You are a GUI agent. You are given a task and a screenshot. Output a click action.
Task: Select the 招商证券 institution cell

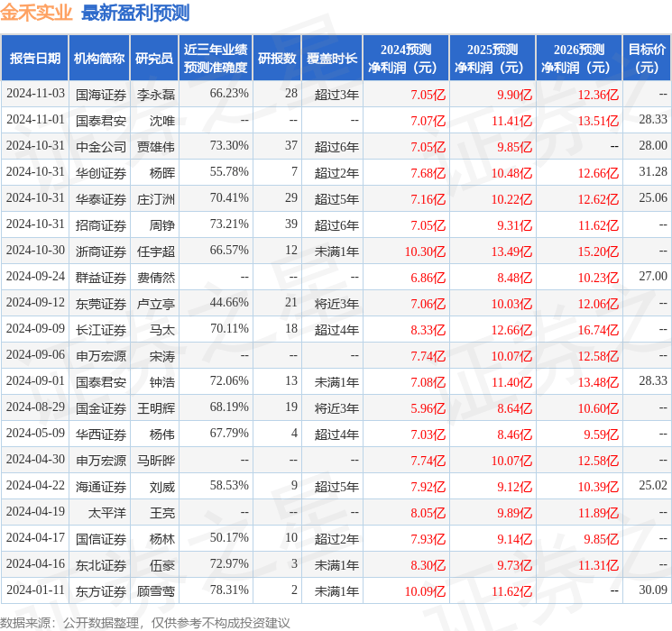tap(101, 225)
